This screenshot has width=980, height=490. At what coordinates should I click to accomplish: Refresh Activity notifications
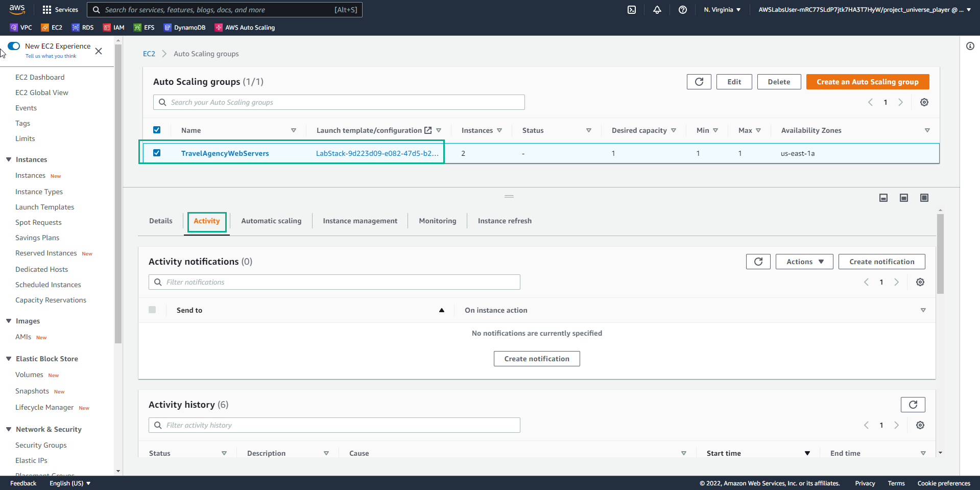click(x=758, y=262)
